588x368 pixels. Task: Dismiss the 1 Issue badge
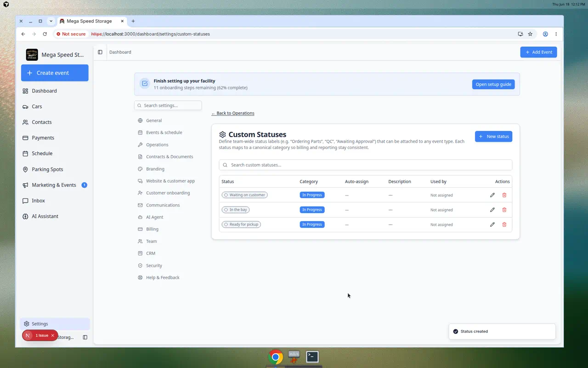pos(52,335)
